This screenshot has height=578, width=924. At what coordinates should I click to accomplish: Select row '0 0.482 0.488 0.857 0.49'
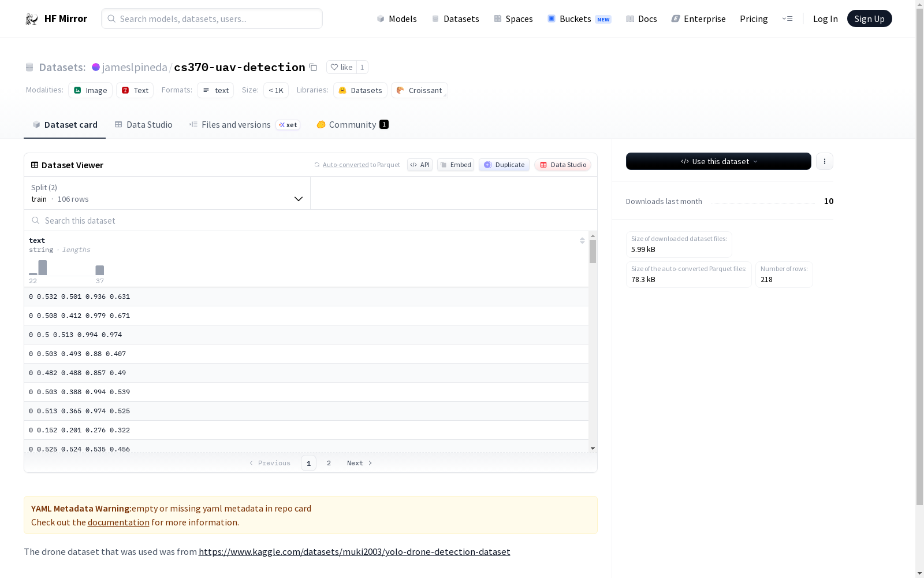click(306, 373)
